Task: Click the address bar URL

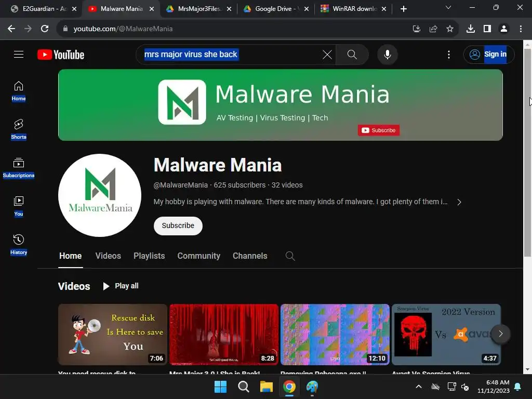Action: coord(123,29)
